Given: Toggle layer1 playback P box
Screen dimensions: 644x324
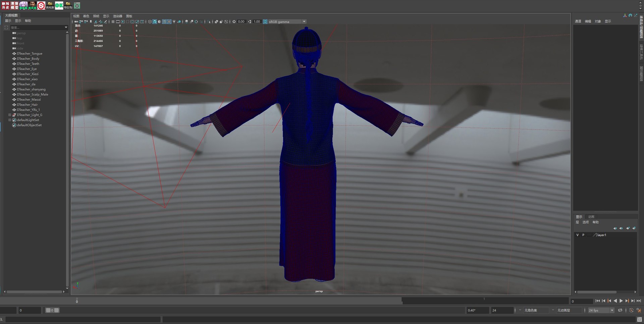Looking at the screenshot, I should coord(583,235).
